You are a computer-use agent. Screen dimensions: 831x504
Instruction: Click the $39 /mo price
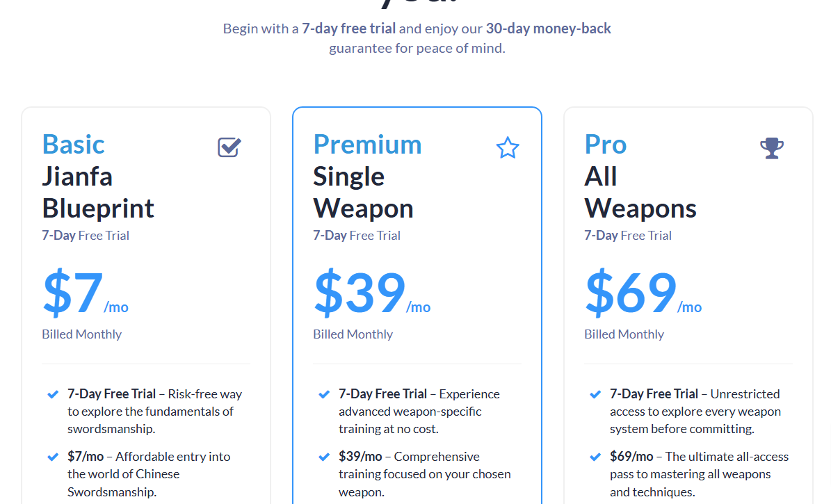pos(372,293)
